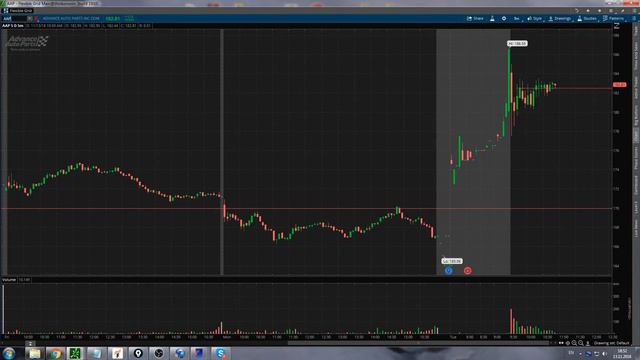This screenshot has height=360, width=640.
Task: Click the chart horizontal scrollbar
Action: tap(418, 343)
